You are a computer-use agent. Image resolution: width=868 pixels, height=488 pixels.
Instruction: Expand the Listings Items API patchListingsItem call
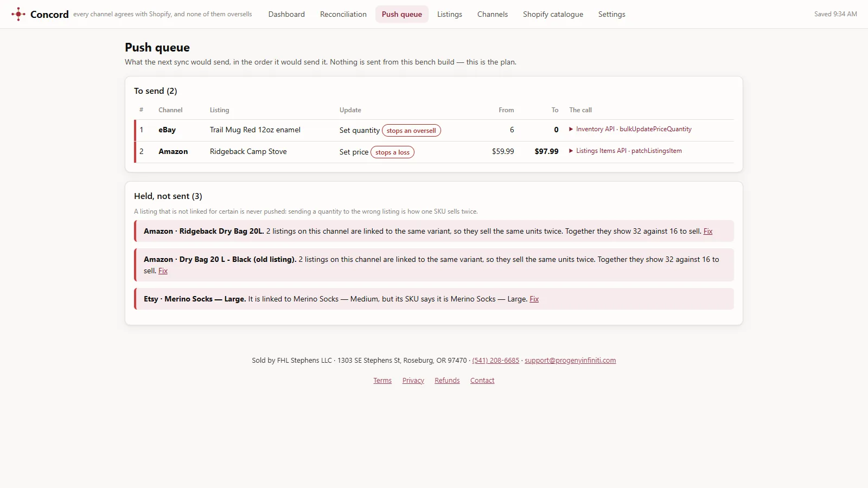click(626, 151)
